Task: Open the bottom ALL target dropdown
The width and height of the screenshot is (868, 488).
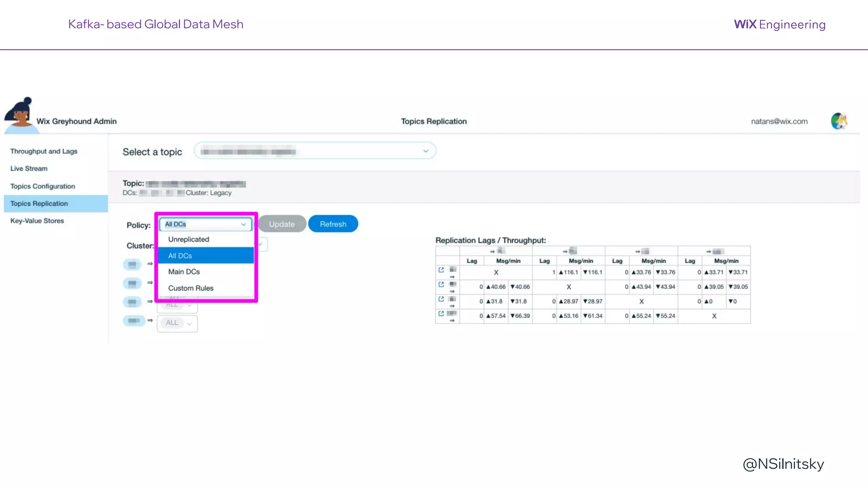Action: tap(177, 323)
